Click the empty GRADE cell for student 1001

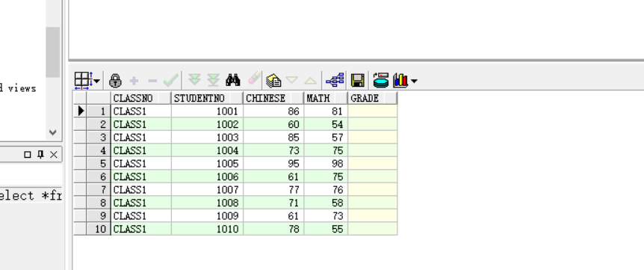[x=373, y=111]
